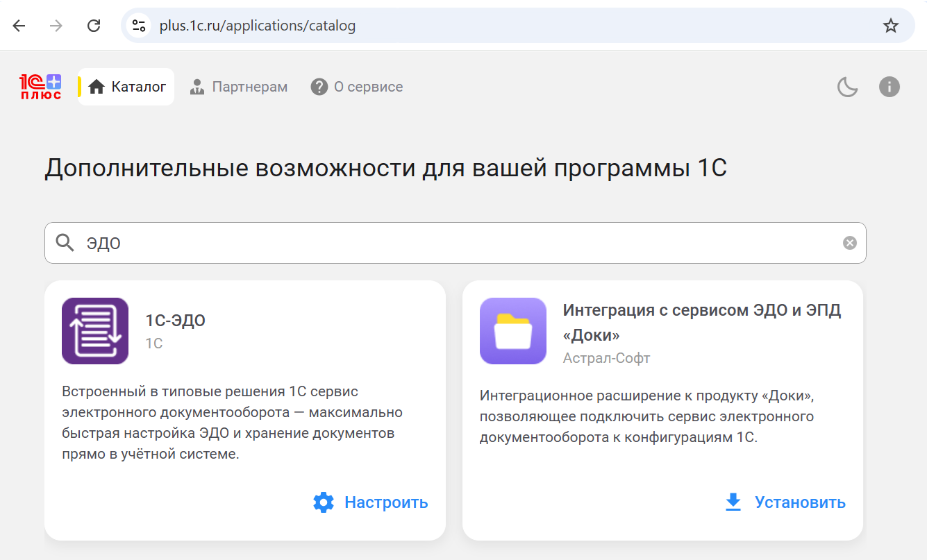Click the Установить button
927x560 pixels.
point(785,502)
